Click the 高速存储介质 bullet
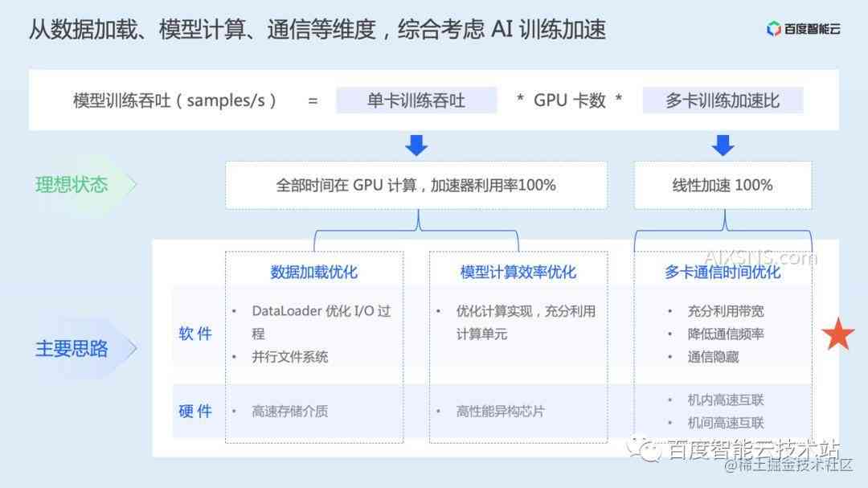Viewport: 868px width, 488px height. 289,411
